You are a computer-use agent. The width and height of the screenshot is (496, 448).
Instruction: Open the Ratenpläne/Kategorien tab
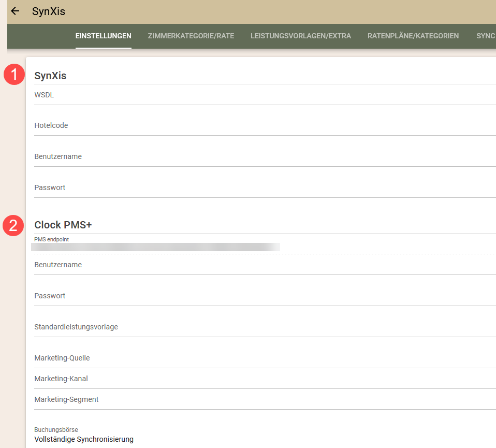click(x=413, y=36)
